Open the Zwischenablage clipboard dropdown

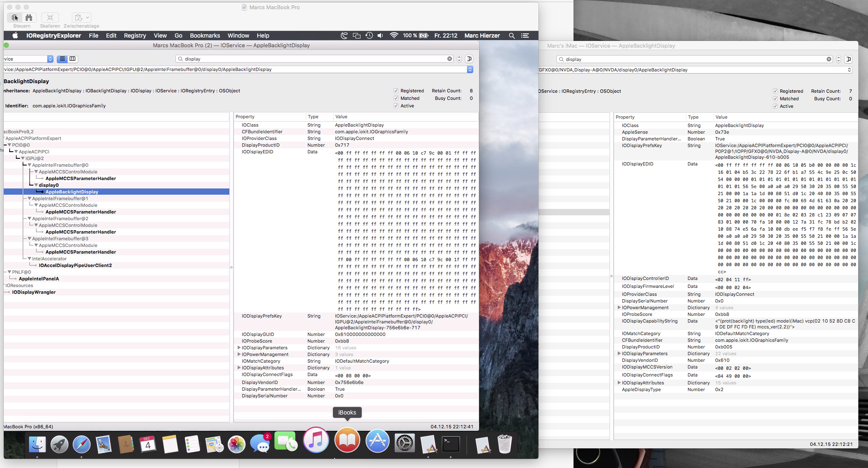coord(81,18)
